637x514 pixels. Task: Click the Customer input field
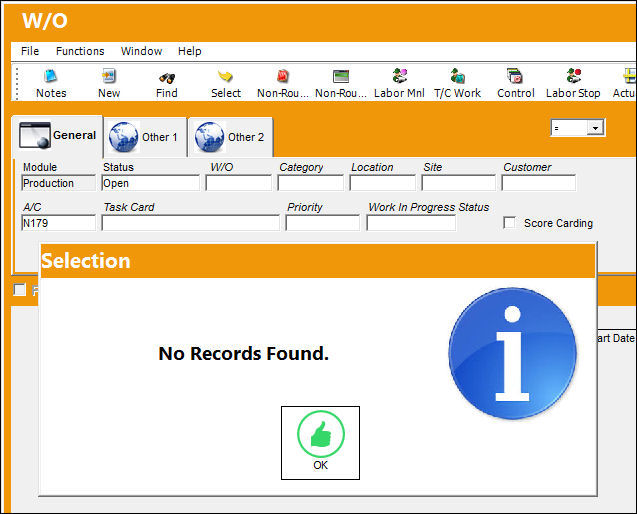click(x=538, y=183)
